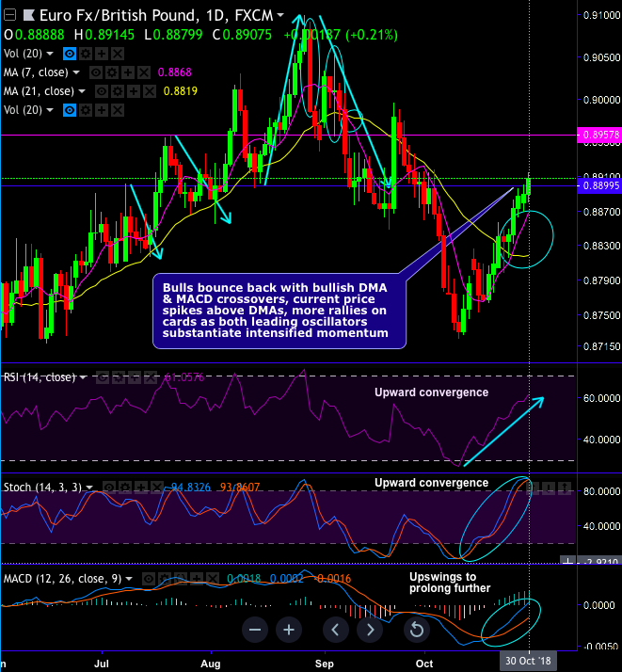The width and height of the screenshot is (622, 672).
Task: Hide the MACD (12, 26, close, 9) via eye icon
Action: pos(149,579)
